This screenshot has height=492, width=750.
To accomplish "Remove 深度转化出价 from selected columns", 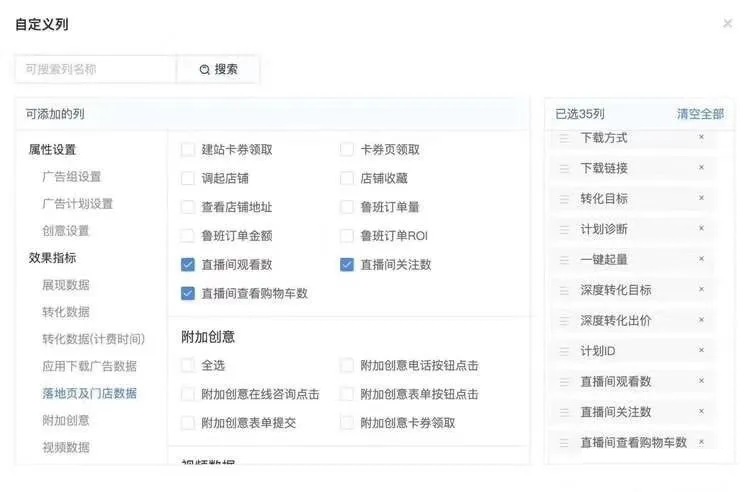I will [x=701, y=320].
